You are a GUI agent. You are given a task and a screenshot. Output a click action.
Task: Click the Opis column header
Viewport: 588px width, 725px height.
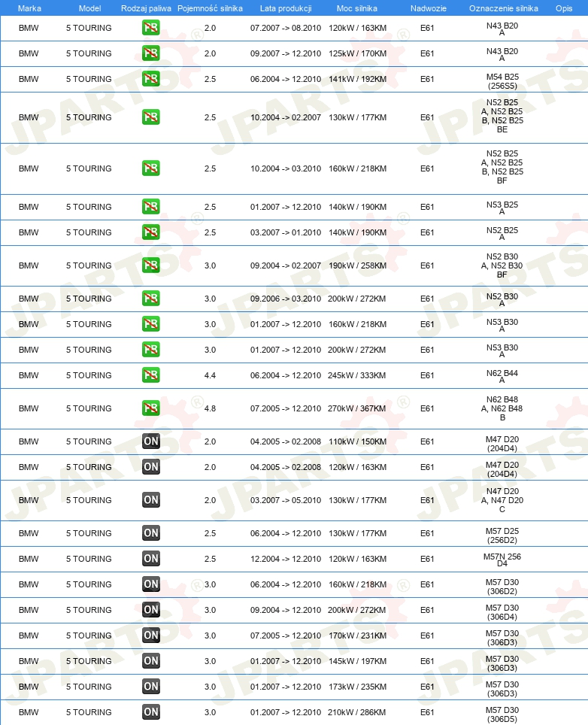[x=564, y=8]
